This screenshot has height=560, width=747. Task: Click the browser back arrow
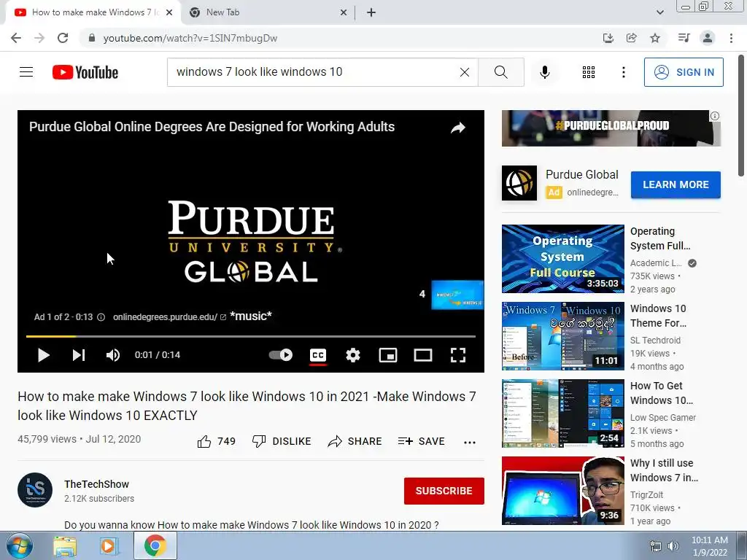click(x=16, y=38)
